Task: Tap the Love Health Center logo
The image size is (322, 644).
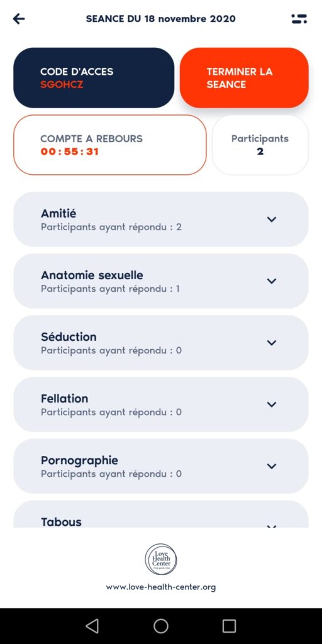Action: coord(161,559)
